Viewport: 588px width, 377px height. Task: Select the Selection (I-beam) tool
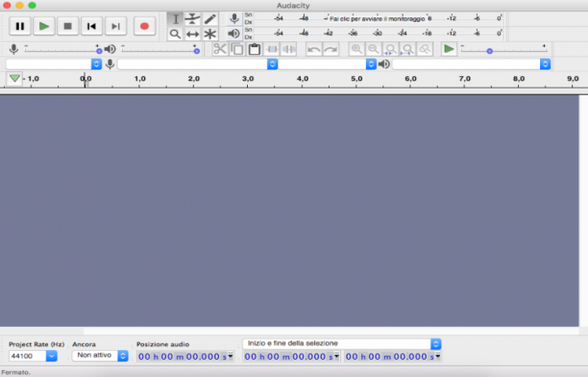coord(175,19)
